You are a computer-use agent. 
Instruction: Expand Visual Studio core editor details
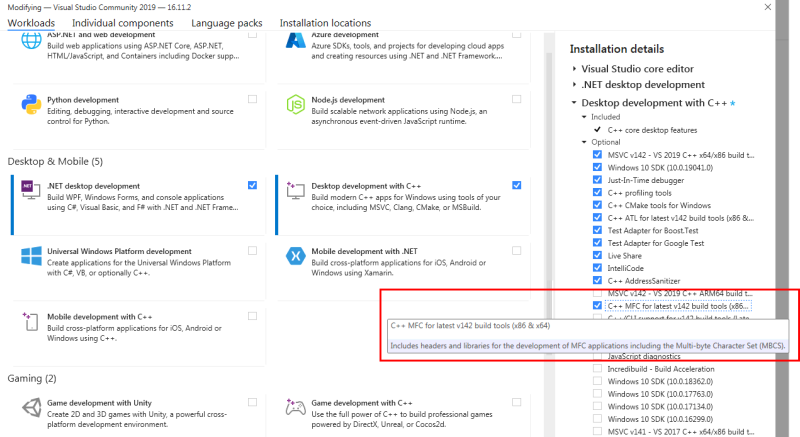[575, 68]
